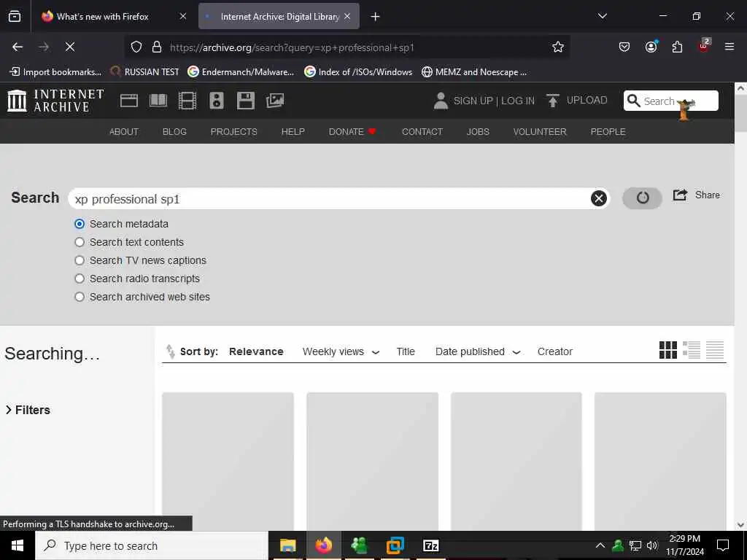747x560 pixels.
Task: Open the HELP navigation item
Action: [x=293, y=131]
